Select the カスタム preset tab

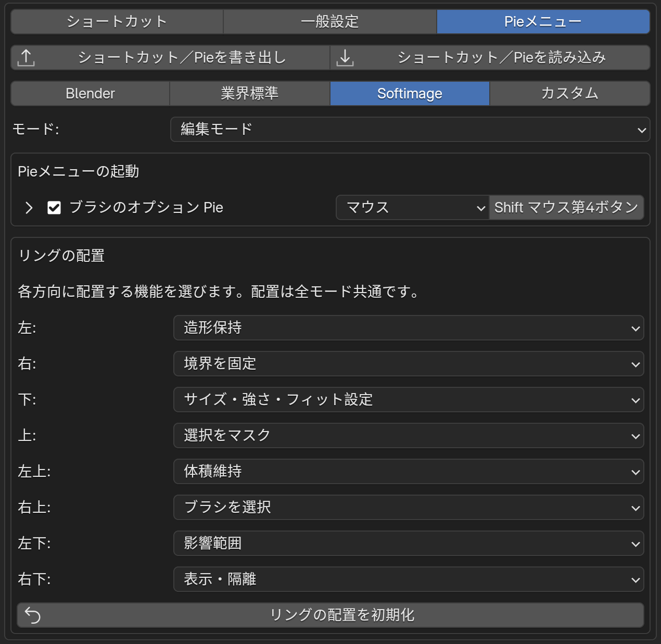coord(569,93)
